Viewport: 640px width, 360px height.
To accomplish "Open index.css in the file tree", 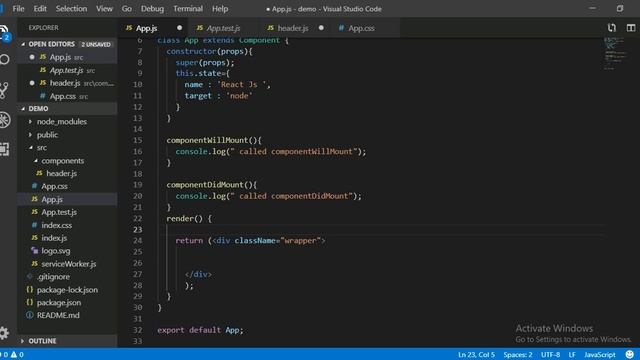I will [x=67, y=225].
